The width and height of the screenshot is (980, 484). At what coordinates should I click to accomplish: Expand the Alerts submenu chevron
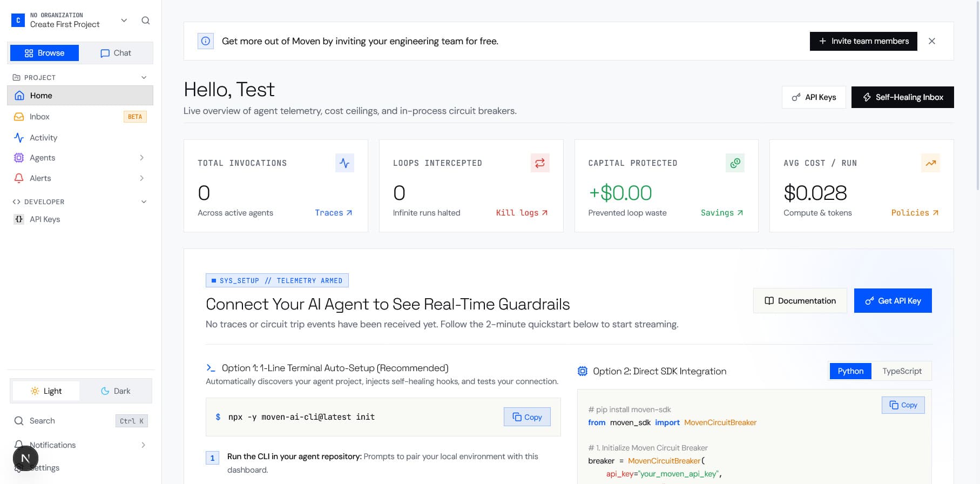click(142, 178)
